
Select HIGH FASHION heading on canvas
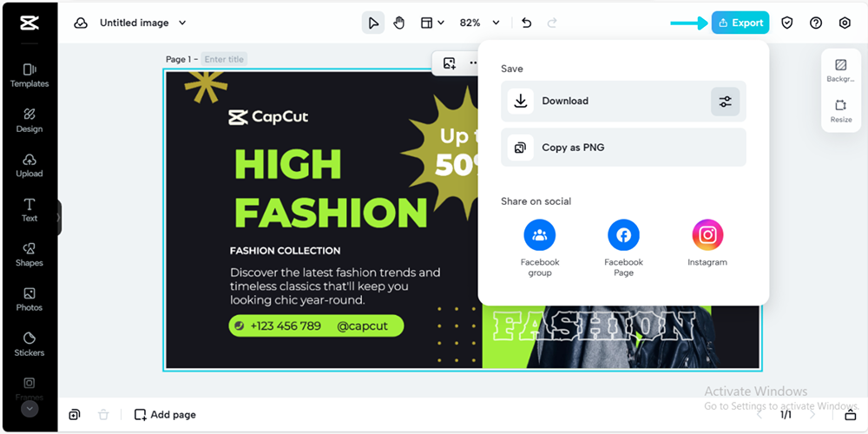(331, 187)
